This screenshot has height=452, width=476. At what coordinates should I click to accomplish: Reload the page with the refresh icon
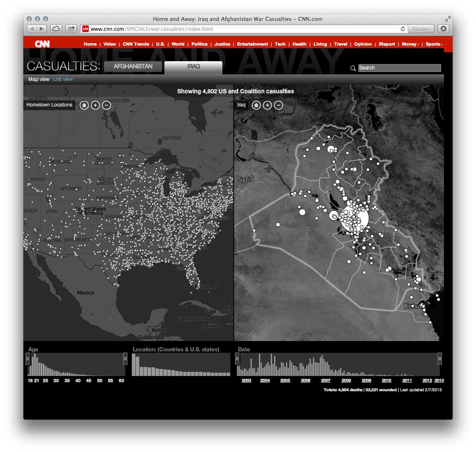point(403,29)
